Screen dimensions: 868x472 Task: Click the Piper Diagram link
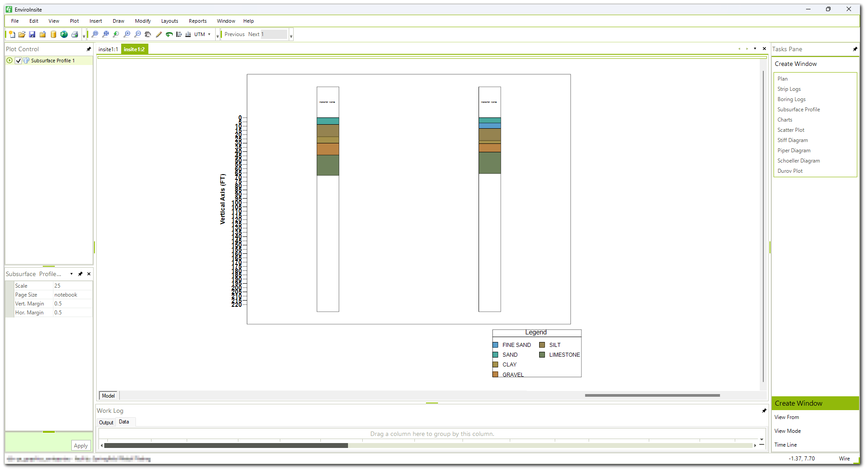794,151
